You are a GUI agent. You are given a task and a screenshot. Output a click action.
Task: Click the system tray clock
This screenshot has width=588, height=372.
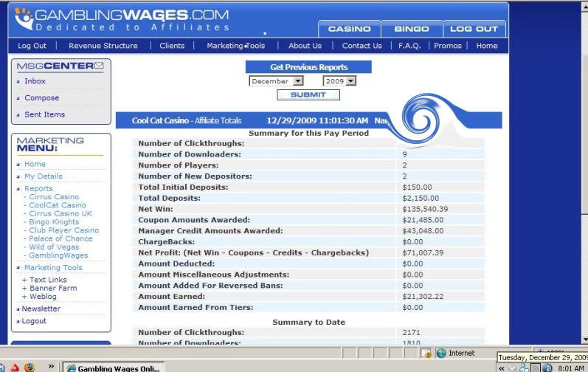tap(571, 368)
